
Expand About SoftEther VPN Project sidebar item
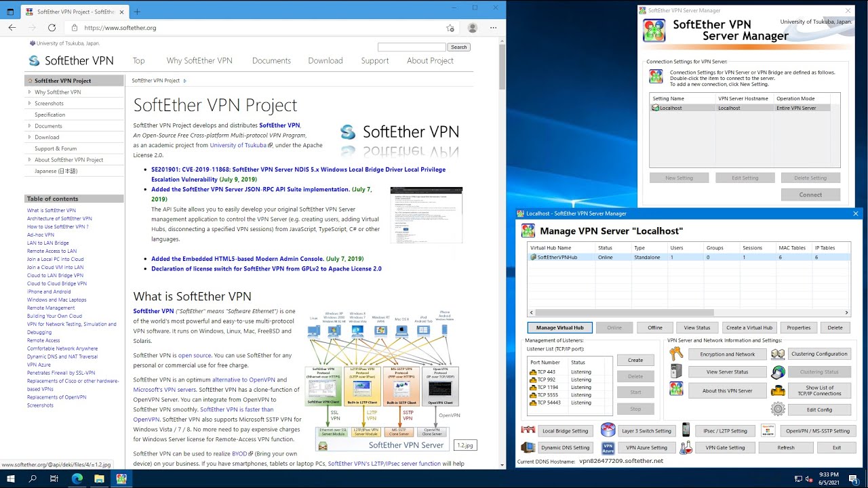[29, 160]
